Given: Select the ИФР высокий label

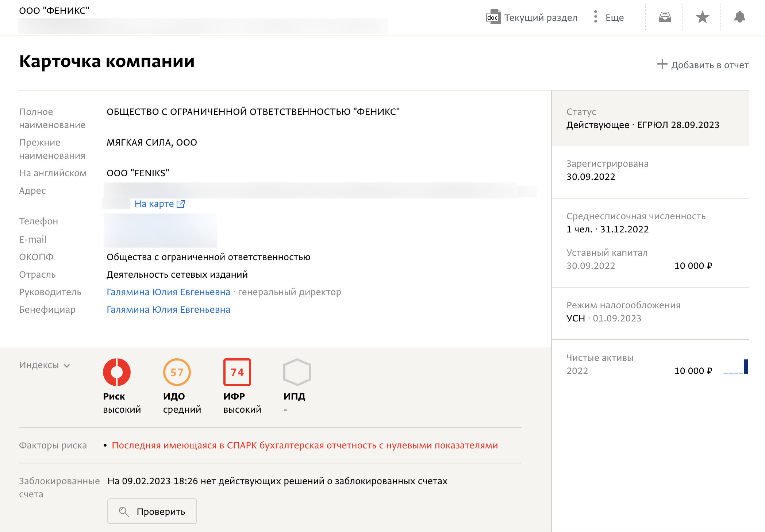Looking at the screenshot, I should 242,403.
